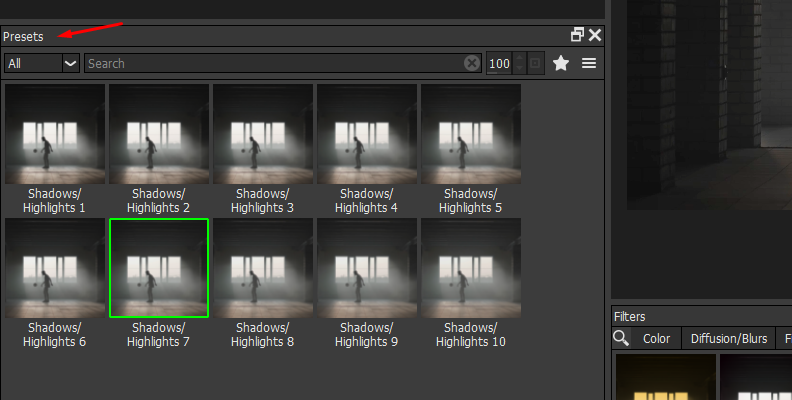Select the Shadows/Highlights 8 preset
The height and width of the screenshot is (400, 792).
click(263, 268)
